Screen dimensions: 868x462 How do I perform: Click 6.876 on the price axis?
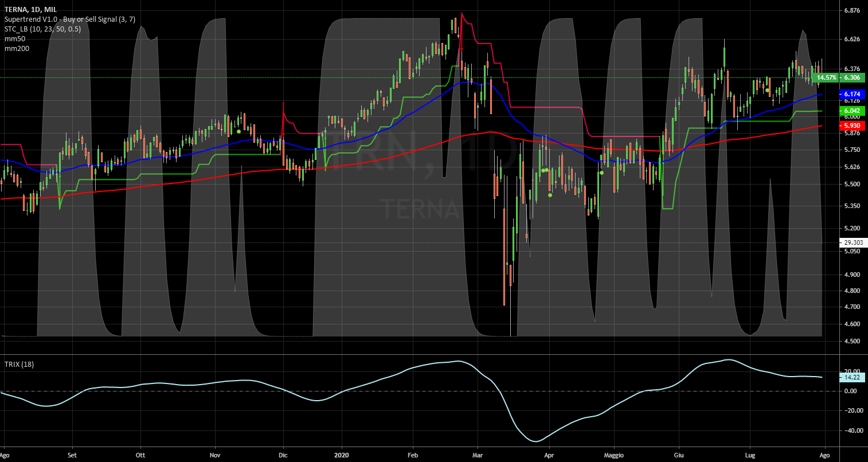(x=851, y=10)
